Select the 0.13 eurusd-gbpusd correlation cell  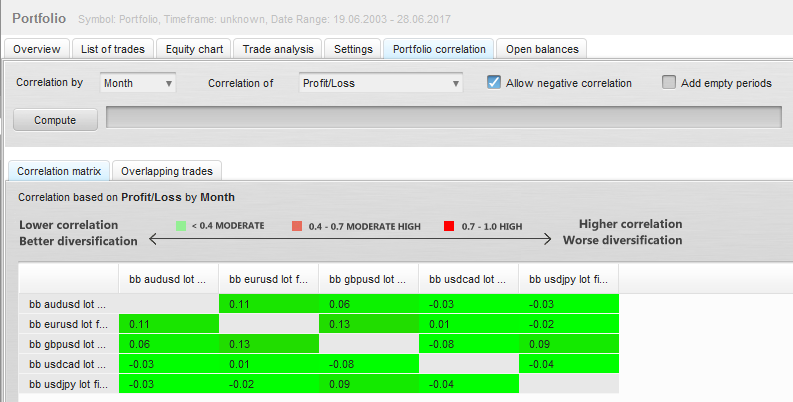pyautogui.click(x=368, y=324)
